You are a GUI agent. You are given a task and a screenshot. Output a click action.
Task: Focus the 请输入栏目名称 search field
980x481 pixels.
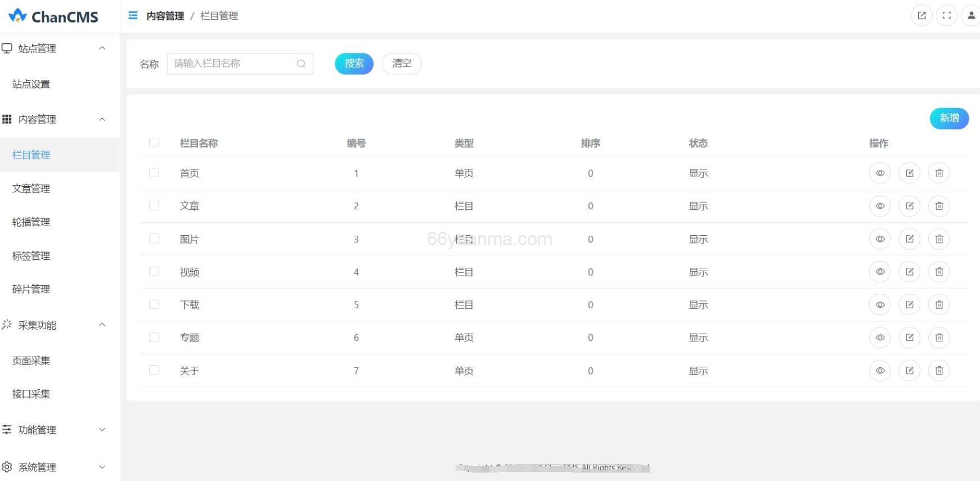(233, 64)
